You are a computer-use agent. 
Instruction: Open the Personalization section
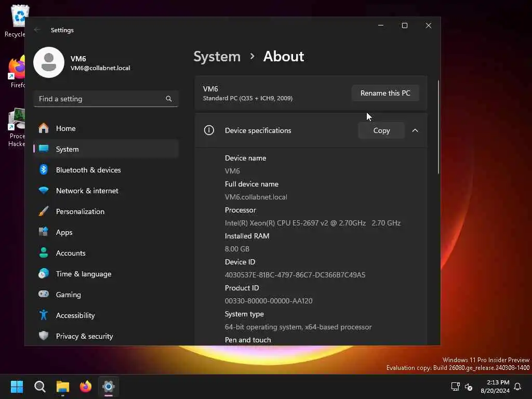106,211
